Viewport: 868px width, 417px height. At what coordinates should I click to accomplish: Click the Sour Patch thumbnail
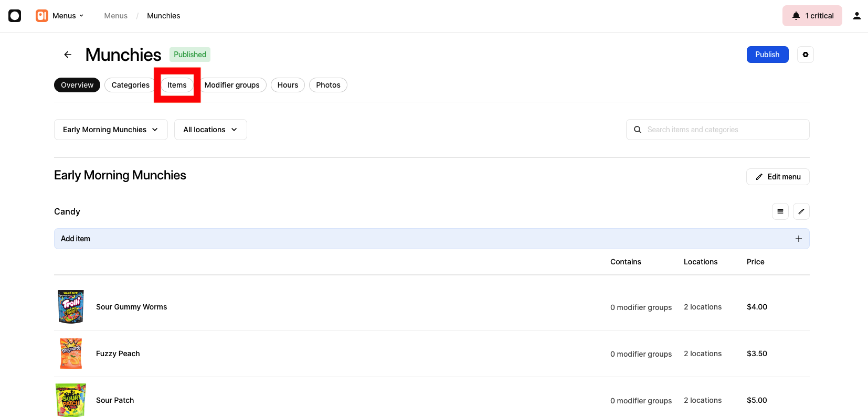pyautogui.click(x=71, y=400)
